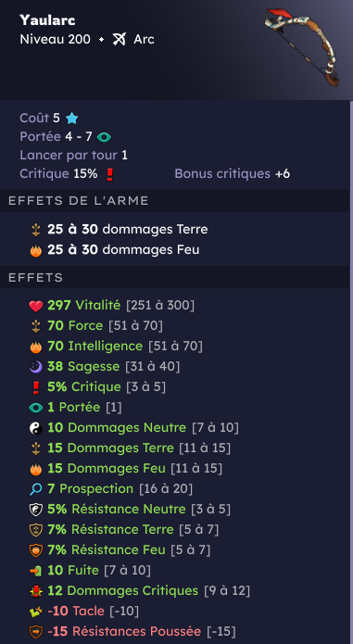Click the Fuite running icon

(36, 571)
